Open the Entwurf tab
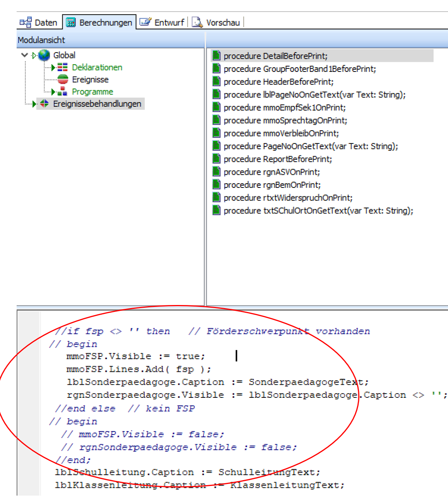 (x=162, y=22)
